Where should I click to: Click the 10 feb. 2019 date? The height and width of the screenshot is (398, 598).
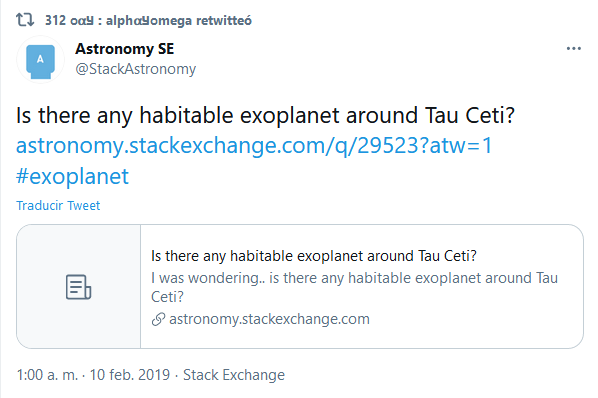coord(130,375)
